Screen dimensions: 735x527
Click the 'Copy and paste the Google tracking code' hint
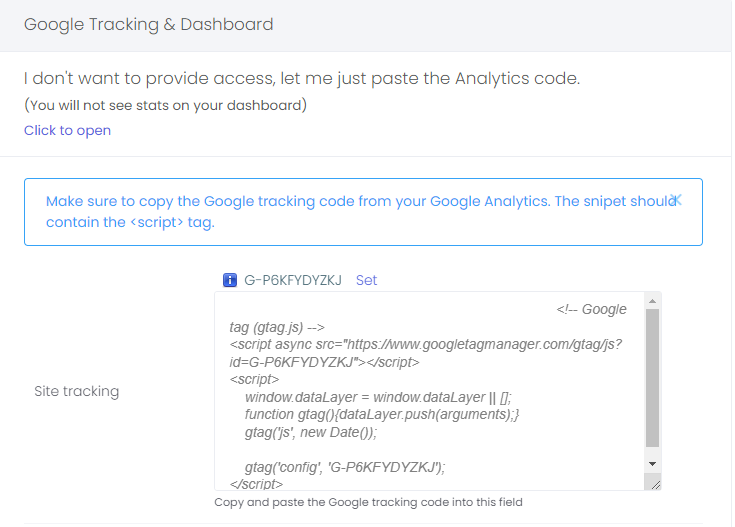coord(368,502)
